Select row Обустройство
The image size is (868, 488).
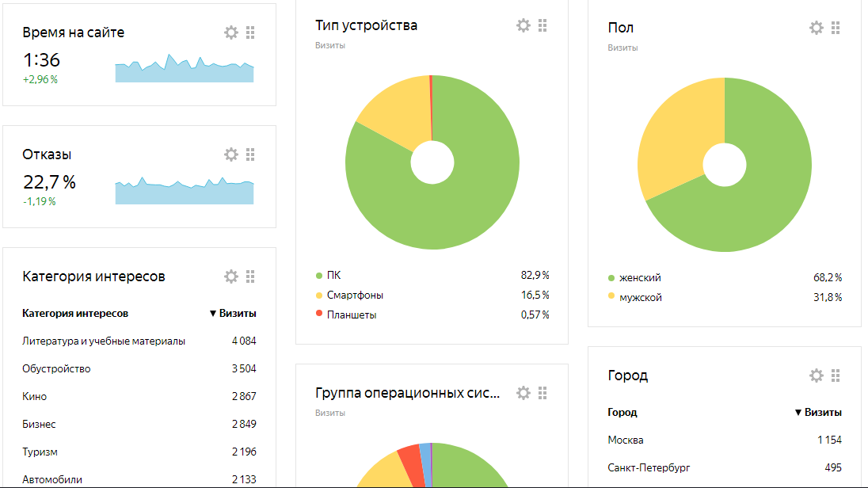tap(139, 369)
